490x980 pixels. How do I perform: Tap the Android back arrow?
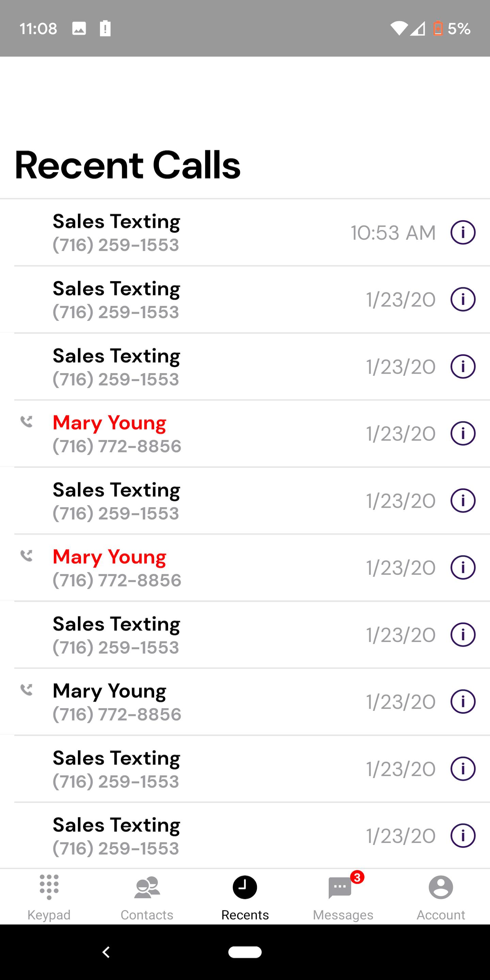pyautogui.click(x=106, y=952)
